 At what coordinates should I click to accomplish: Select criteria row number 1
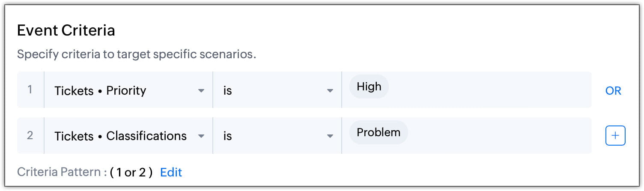click(30, 90)
